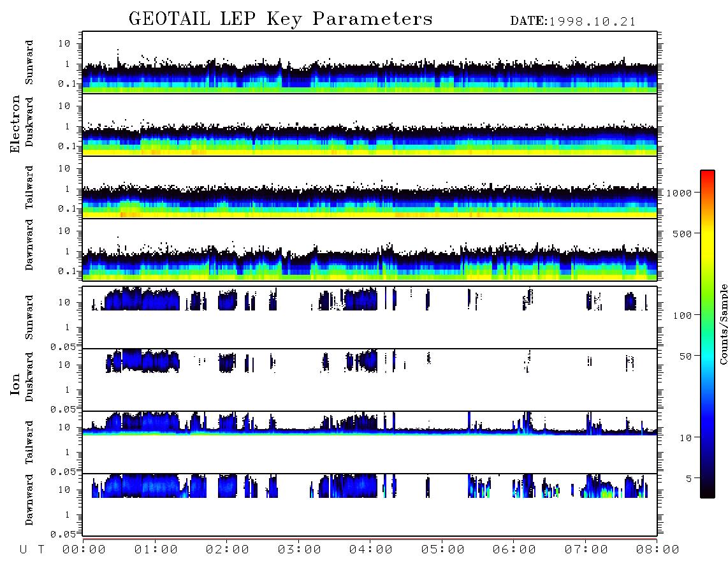Click the "01:00" time tick label
This screenshot has width=728, height=561.
point(156,550)
